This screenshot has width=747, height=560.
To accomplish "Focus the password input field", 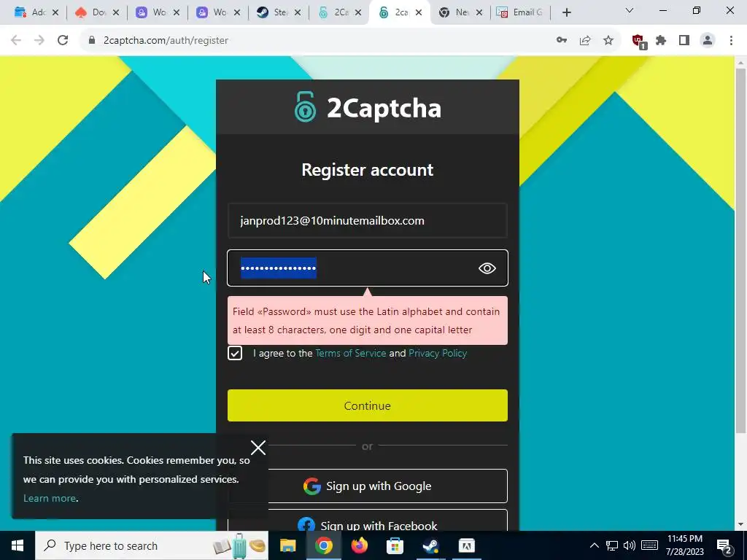I will [368, 268].
